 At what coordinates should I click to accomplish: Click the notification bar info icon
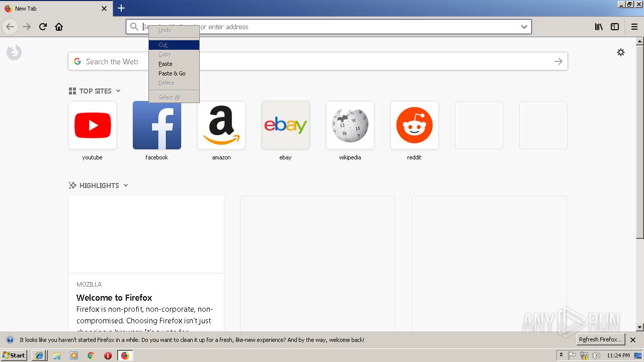coord(10,340)
